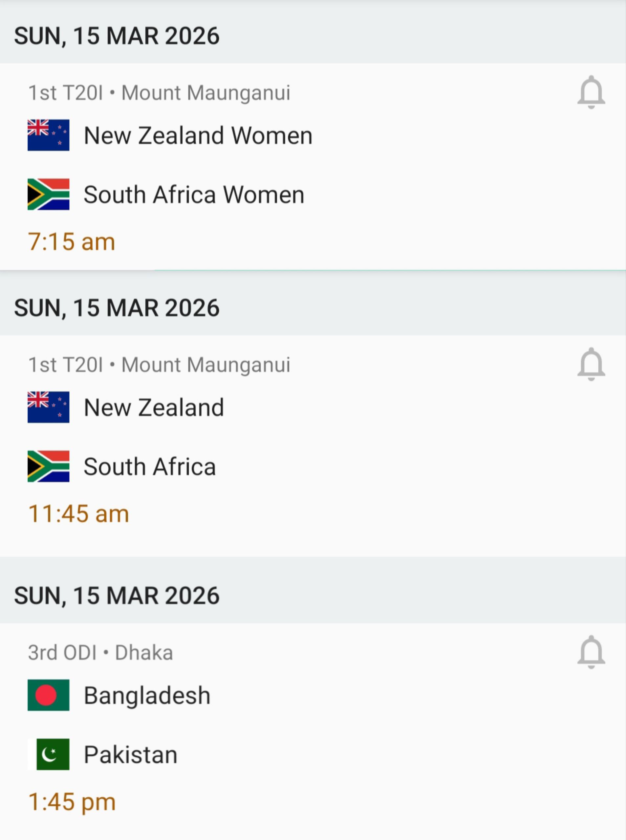Tap the Bangladesh flag icon
The height and width of the screenshot is (840, 626).
click(49, 695)
